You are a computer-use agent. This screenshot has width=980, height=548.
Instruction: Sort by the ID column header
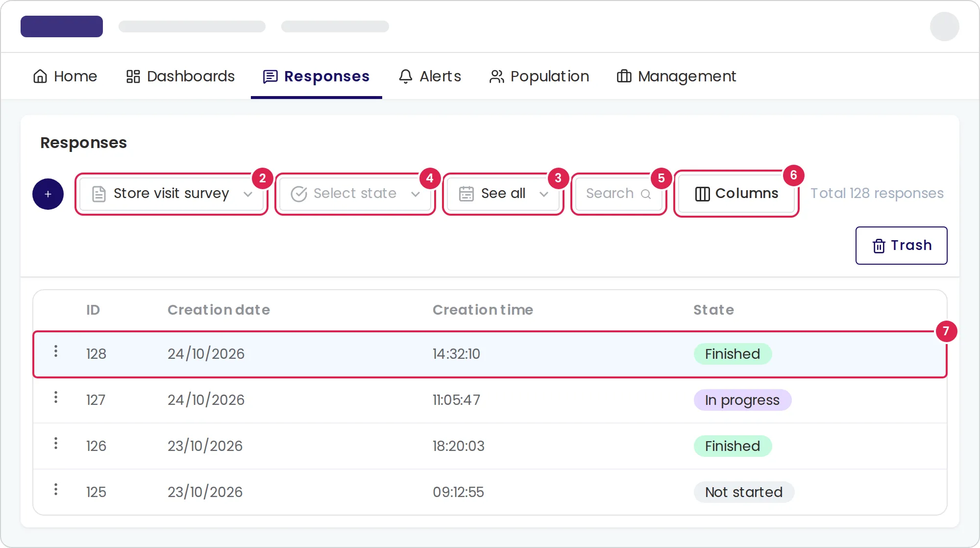pos(93,310)
